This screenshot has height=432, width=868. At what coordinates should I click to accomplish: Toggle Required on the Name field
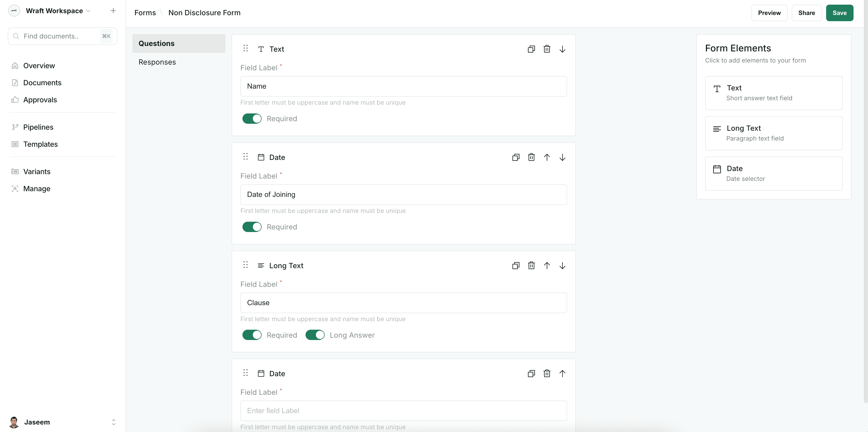pyautogui.click(x=252, y=119)
